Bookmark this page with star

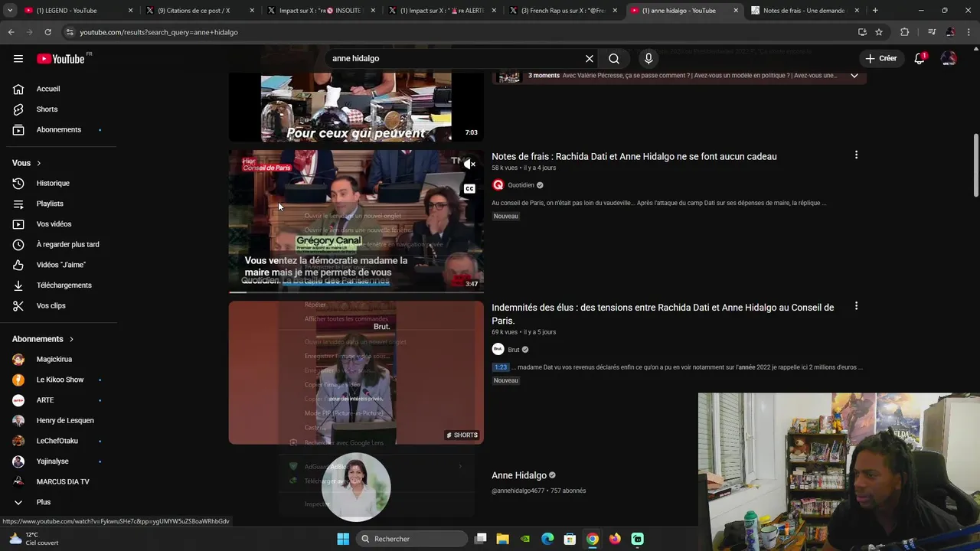tap(879, 32)
